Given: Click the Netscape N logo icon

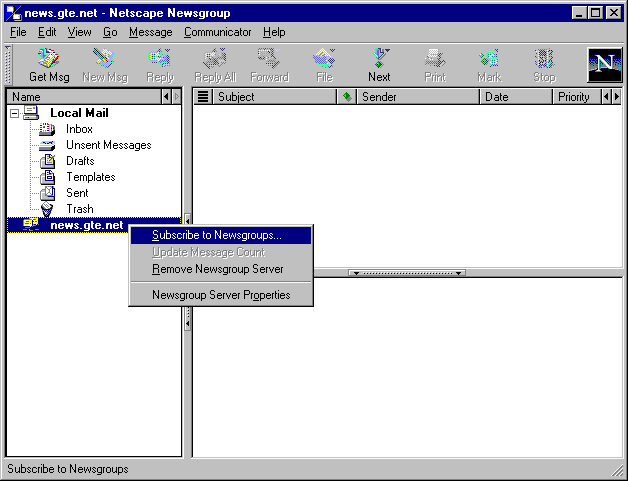Looking at the screenshot, I should point(603,65).
